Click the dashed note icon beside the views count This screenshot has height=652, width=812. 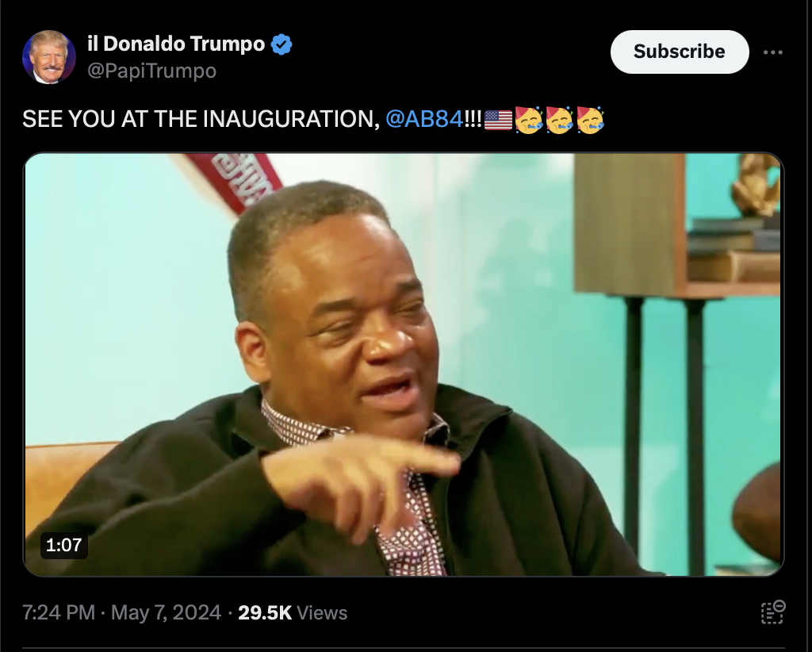(x=773, y=612)
